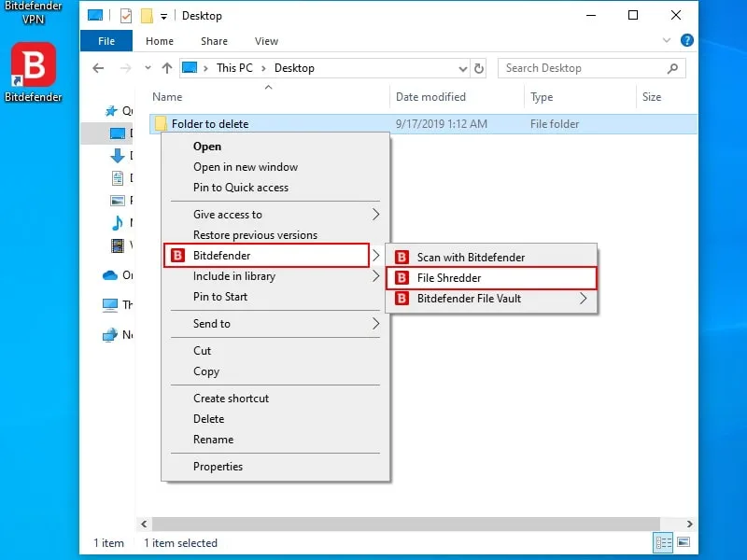Sort by the Name column header
Viewport: 747px width, 560px height.
click(167, 97)
